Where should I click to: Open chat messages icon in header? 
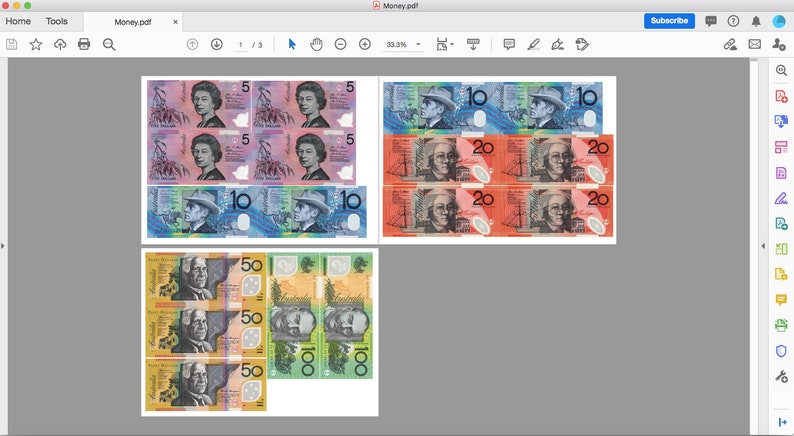click(711, 21)
